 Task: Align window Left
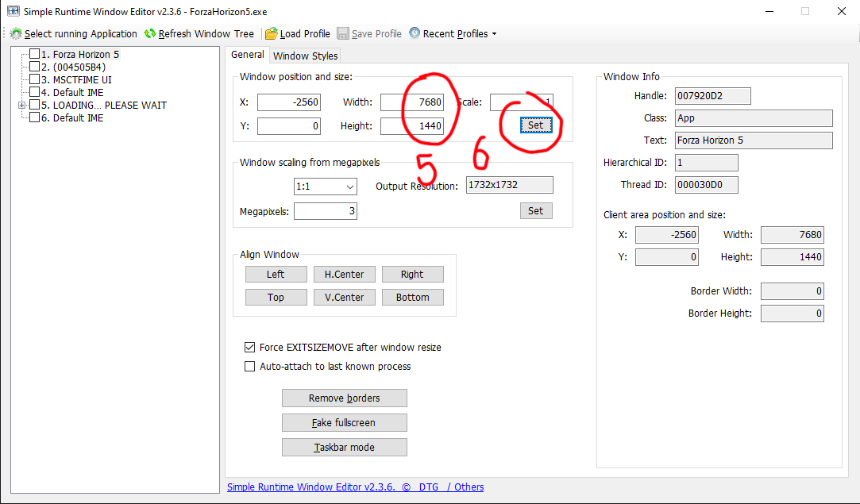click(x=276, y=274)
